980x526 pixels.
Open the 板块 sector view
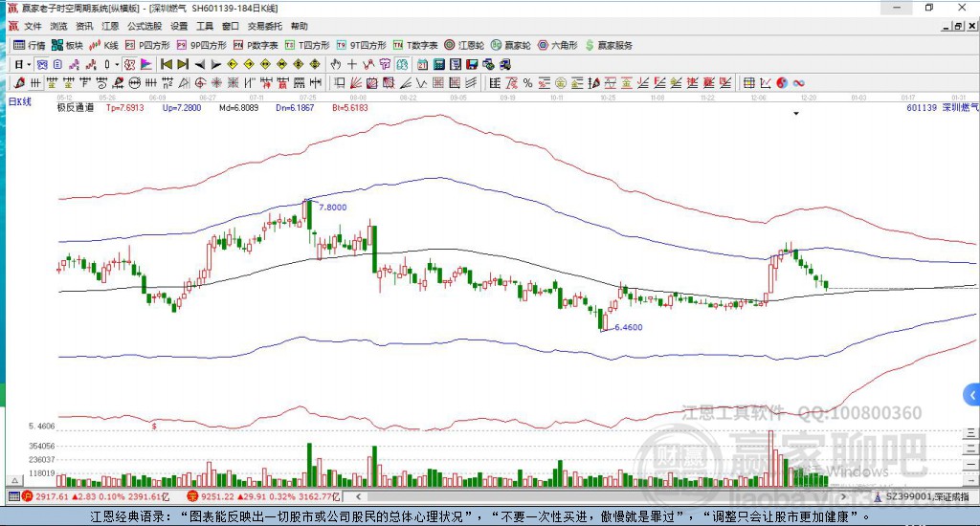pyautogui.click(x=68, y=45)
